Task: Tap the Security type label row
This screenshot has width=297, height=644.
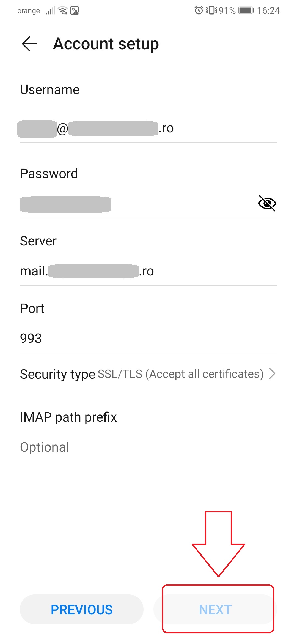Action: 148,374
